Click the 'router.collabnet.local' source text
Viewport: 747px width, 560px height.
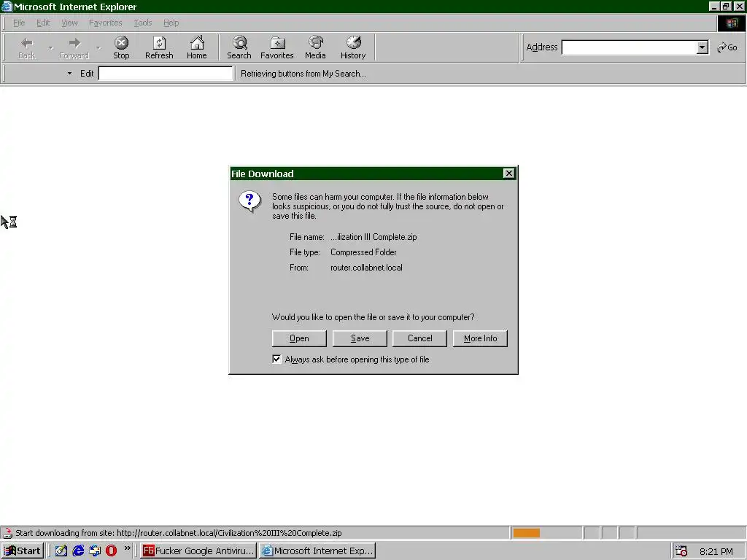point(366,268)
